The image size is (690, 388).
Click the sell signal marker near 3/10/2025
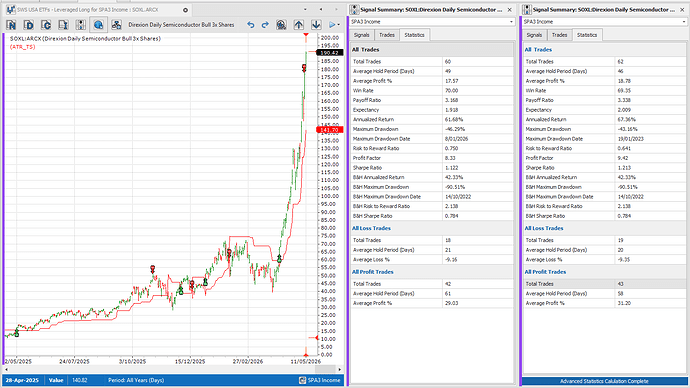152,268
